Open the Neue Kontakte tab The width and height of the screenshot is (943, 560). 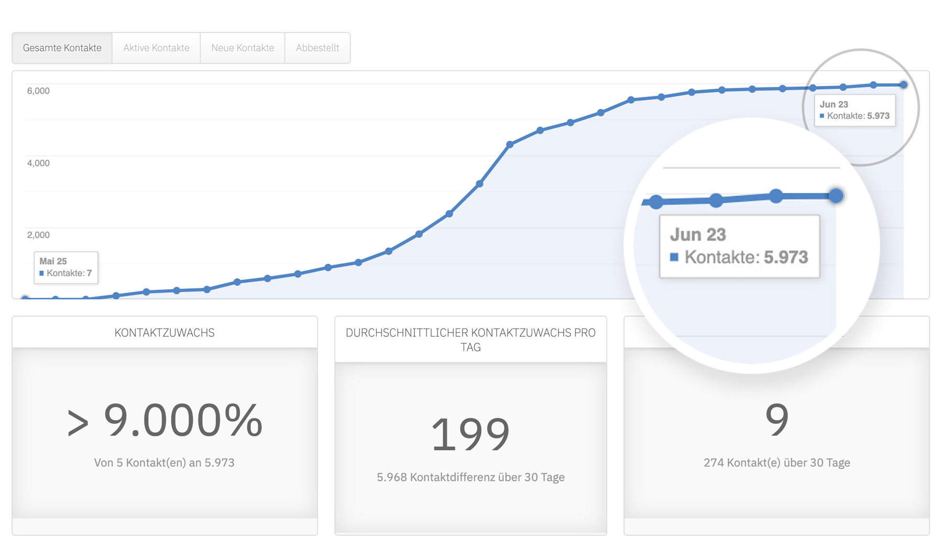(243, 48)
